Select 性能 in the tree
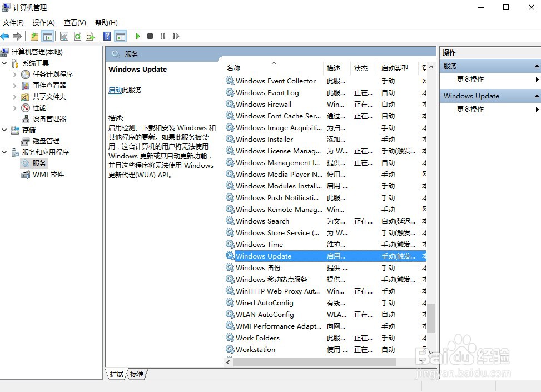The width and height of the screenshot is (541, 392). pyautogui.click(x=39, y=108)
